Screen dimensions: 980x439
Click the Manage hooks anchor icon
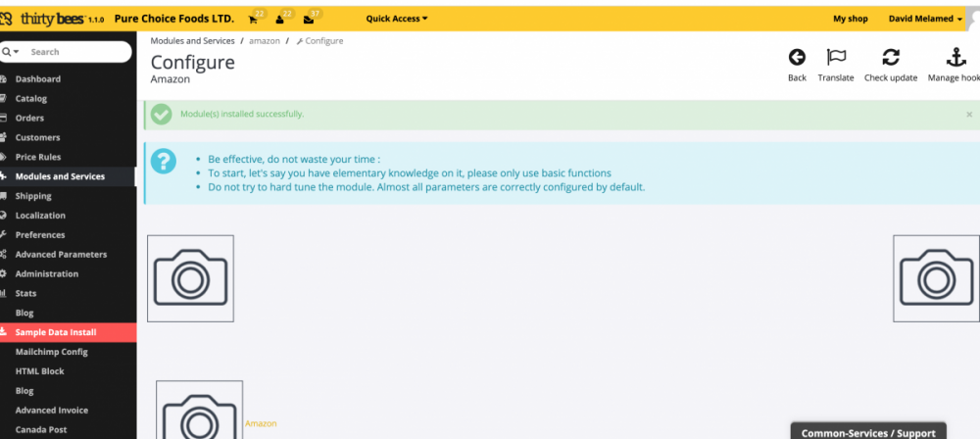(955, 58)
